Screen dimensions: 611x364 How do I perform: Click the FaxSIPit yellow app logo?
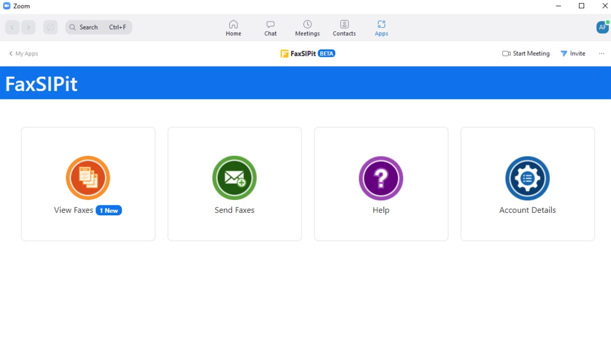[x=284, y=54]
